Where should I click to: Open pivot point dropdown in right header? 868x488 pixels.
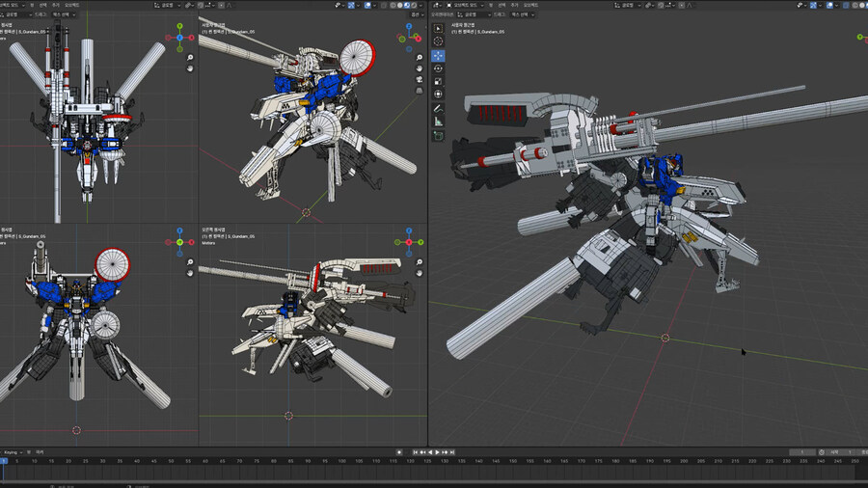(x=649, y=5)
